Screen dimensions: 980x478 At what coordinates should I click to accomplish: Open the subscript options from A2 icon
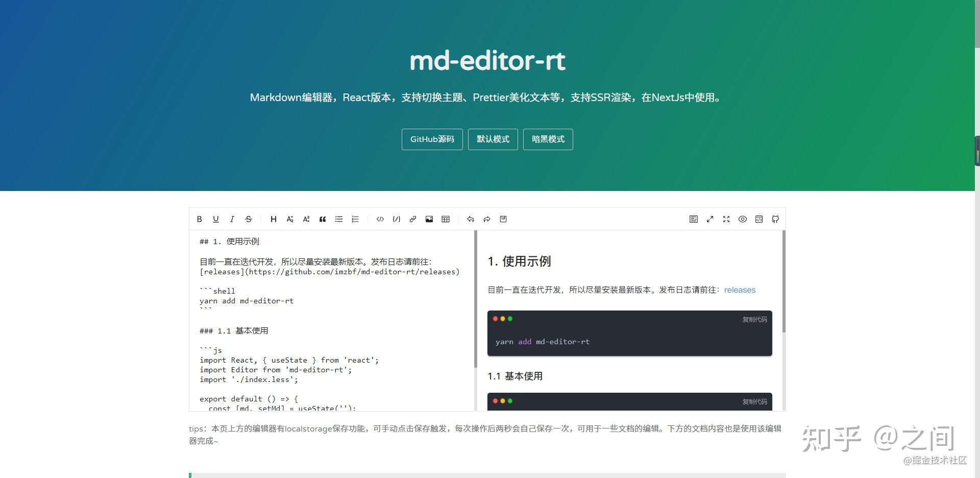(x=290, y=219)
